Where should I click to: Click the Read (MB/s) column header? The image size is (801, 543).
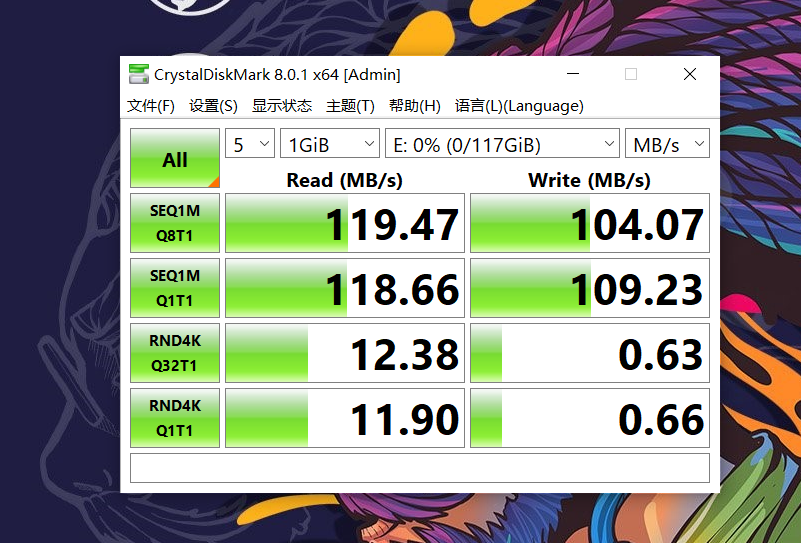click(344, 180)
